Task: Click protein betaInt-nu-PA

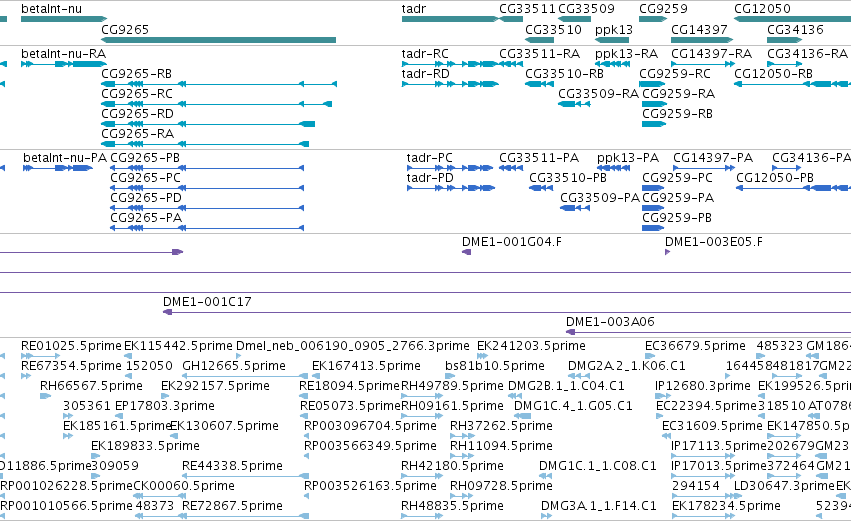Action: point(58,168)
